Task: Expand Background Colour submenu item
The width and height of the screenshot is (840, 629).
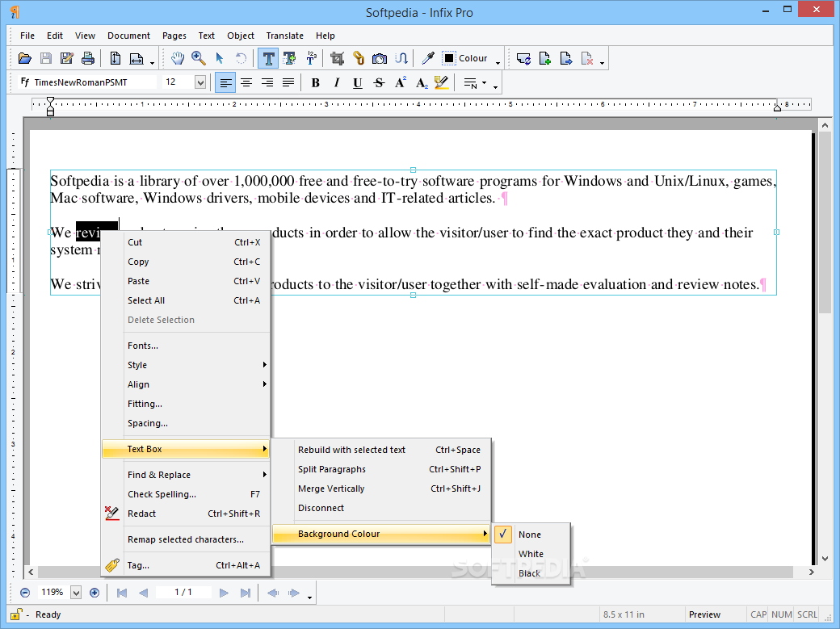Action: click(x=381, y=535)
